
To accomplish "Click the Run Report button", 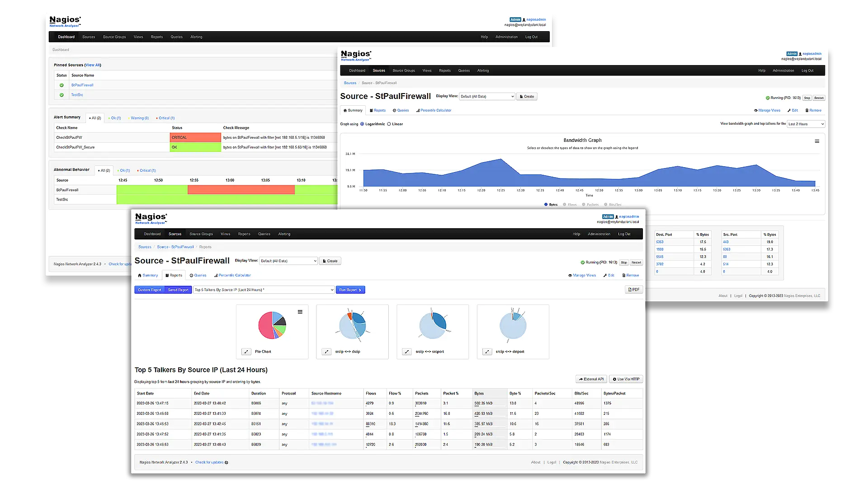I will [x=350, y=290].
